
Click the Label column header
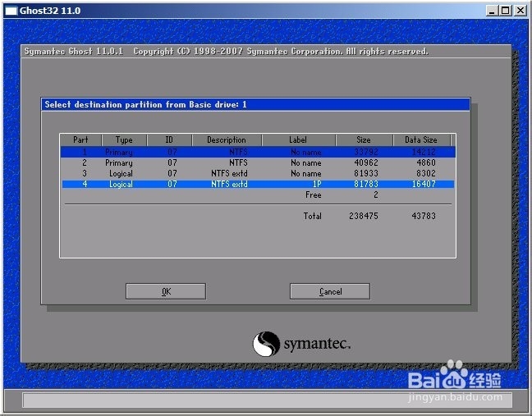298,140
